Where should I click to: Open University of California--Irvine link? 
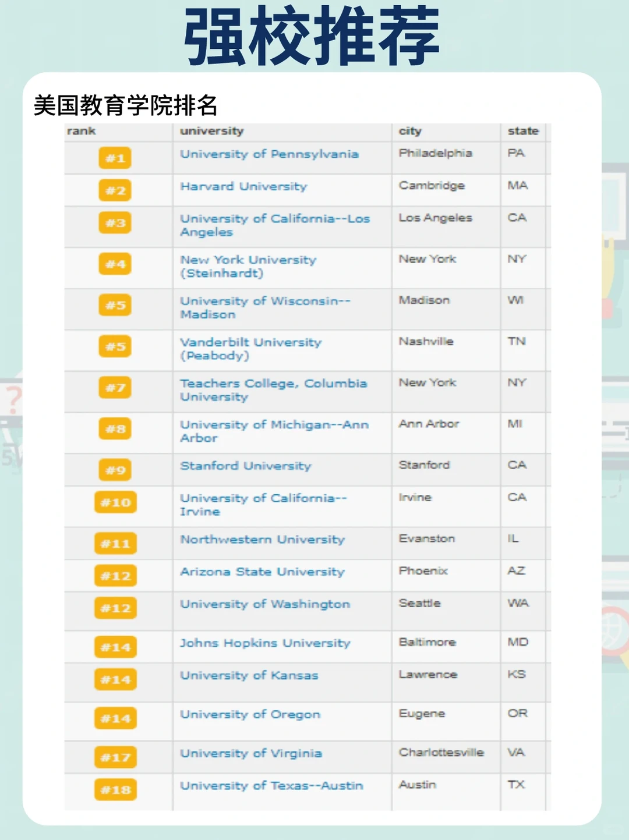pos(263,505)
